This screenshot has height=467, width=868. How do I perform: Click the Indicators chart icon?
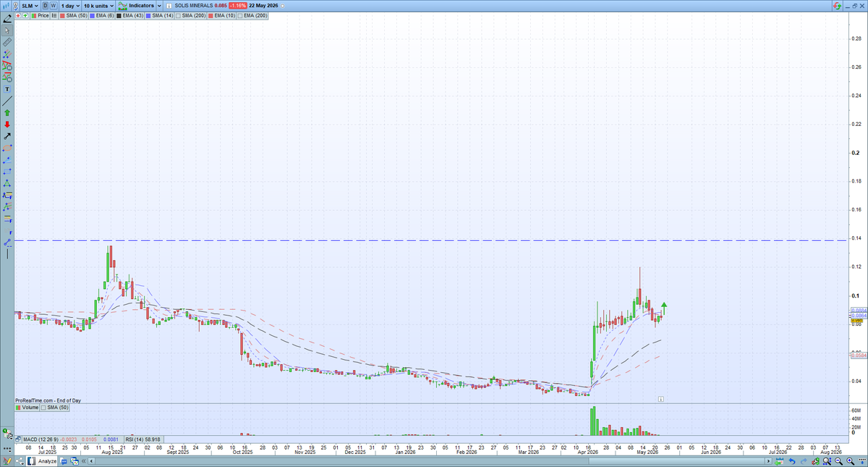[x=122, y=6]
